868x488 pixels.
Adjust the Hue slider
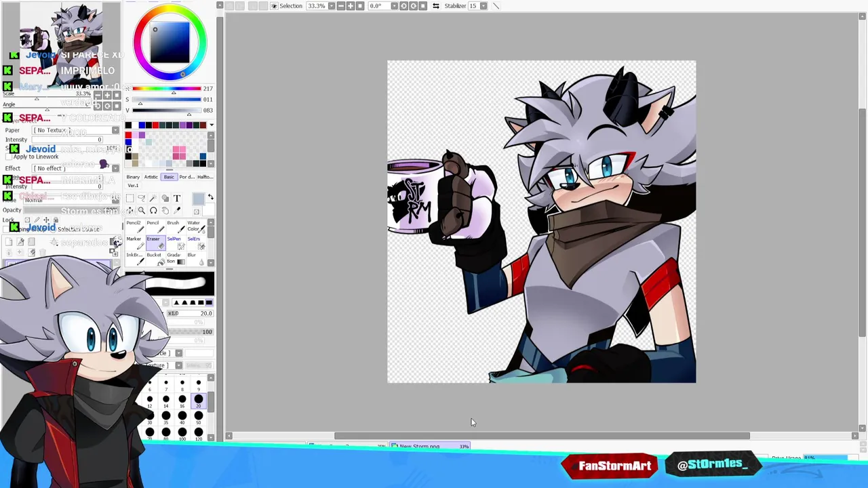coord(167,89)
